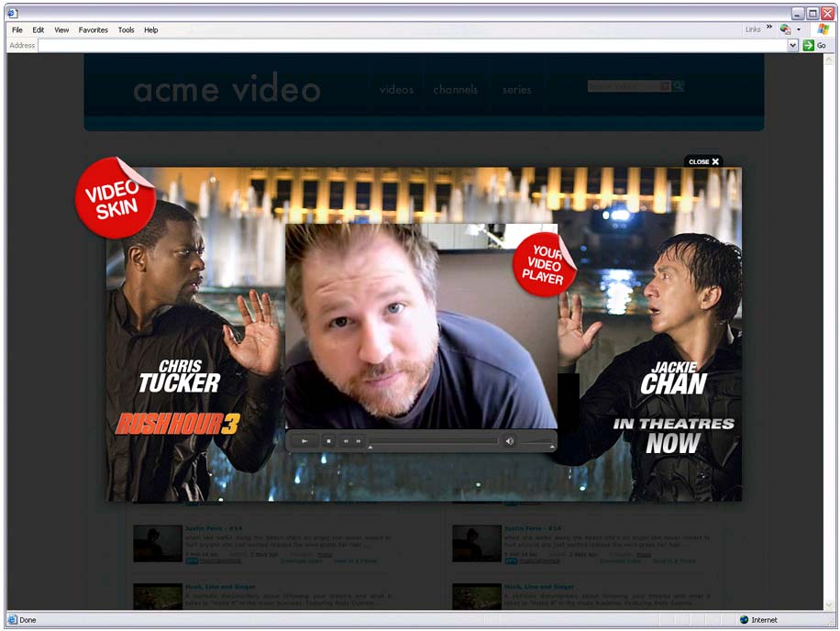Adjust the volume slider in the player
This screenshot has width=840, height=631.
click(x=537, y=442)
